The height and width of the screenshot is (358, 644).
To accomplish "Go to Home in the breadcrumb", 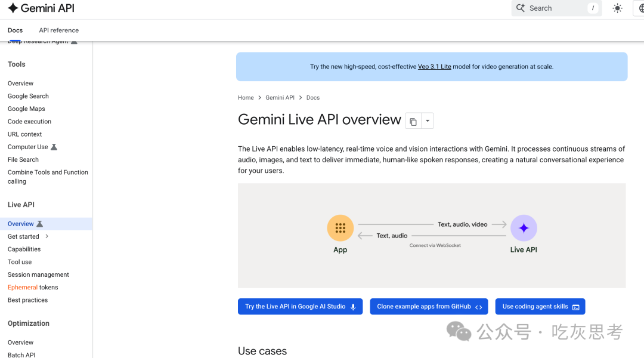I will point(246,98).
